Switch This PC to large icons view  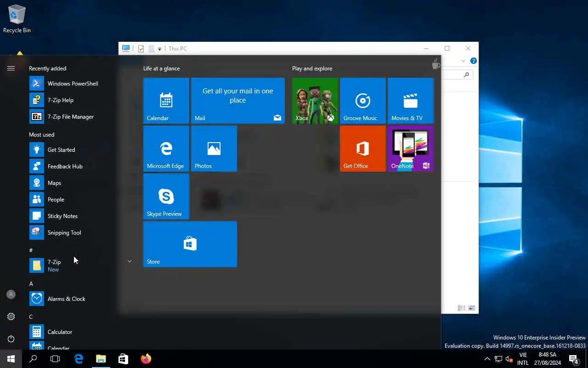pos(471,308)
